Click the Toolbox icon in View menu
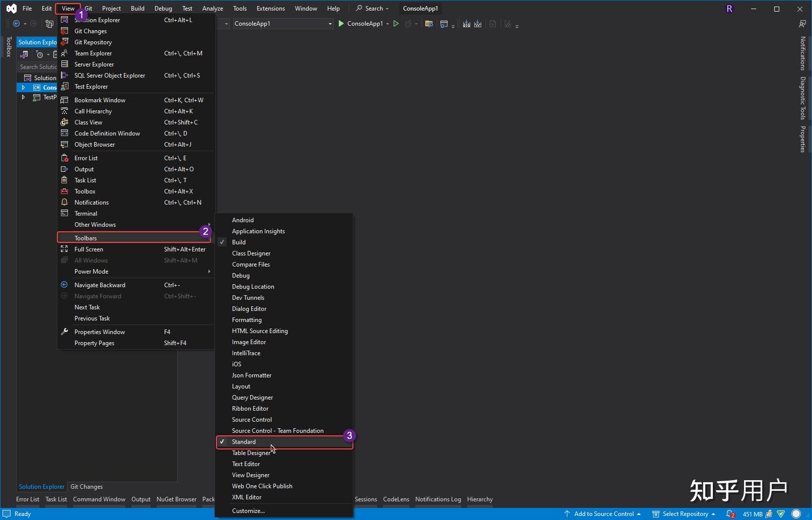This screenshot has height=520, width=812. pyautogui.click(x=64, y=191)
